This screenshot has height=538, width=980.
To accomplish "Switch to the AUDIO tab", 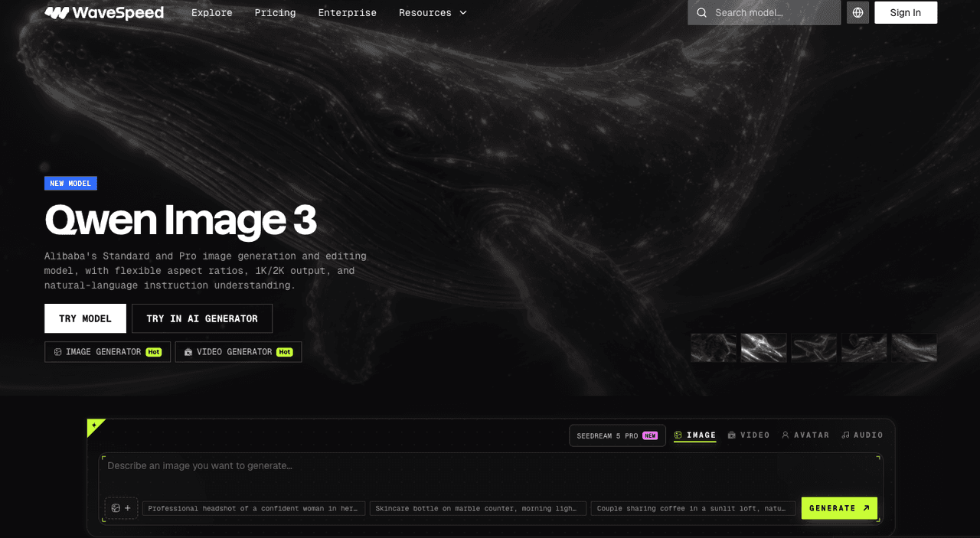I will point(862,435).
